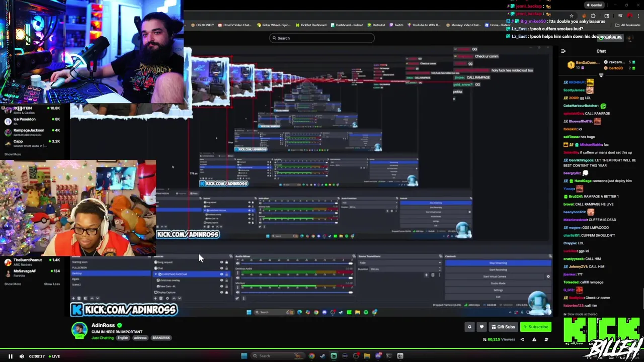
Task: Open the All Bookmarks folder
Action: tap(628, 25)
